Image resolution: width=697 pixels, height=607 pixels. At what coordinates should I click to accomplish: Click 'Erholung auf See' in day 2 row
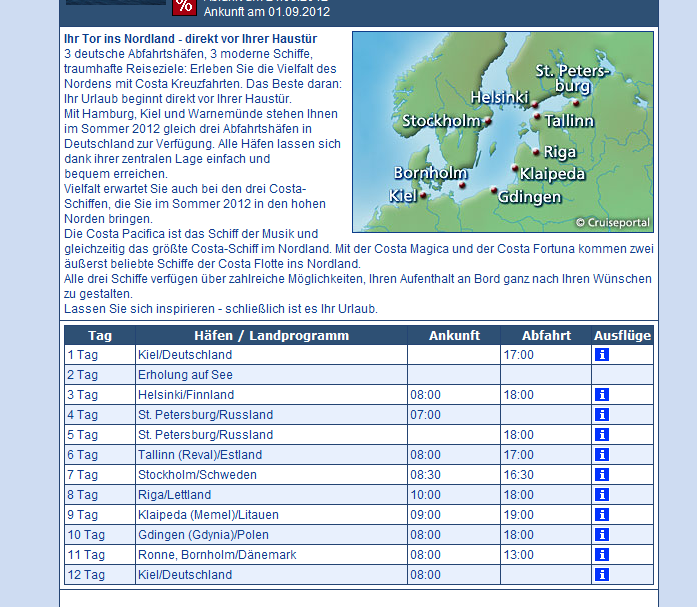[185, 375]
